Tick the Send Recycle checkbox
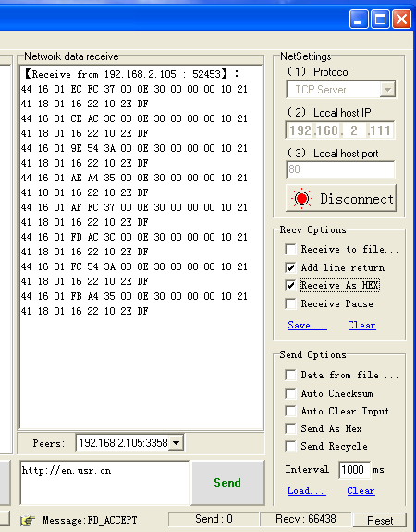The width and height of the screenshot is (416, 532). [x=290, y=446]
